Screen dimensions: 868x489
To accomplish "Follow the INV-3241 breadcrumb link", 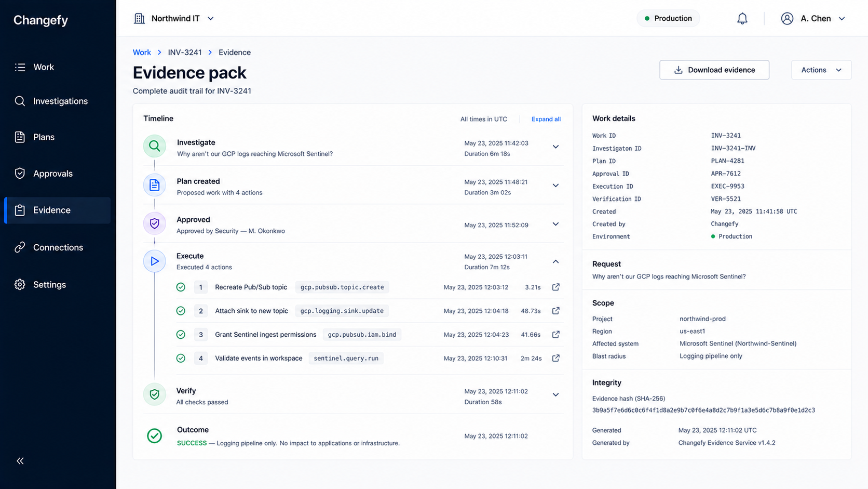I will [185, 52].
